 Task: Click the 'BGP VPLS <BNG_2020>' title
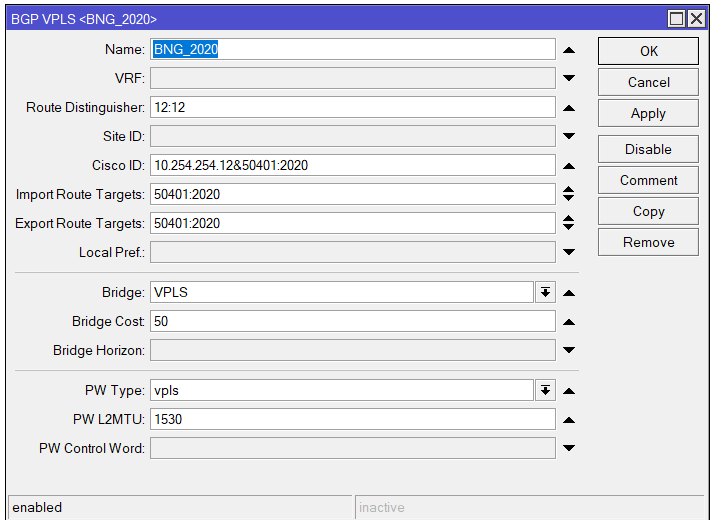click(x=84, y=19)
